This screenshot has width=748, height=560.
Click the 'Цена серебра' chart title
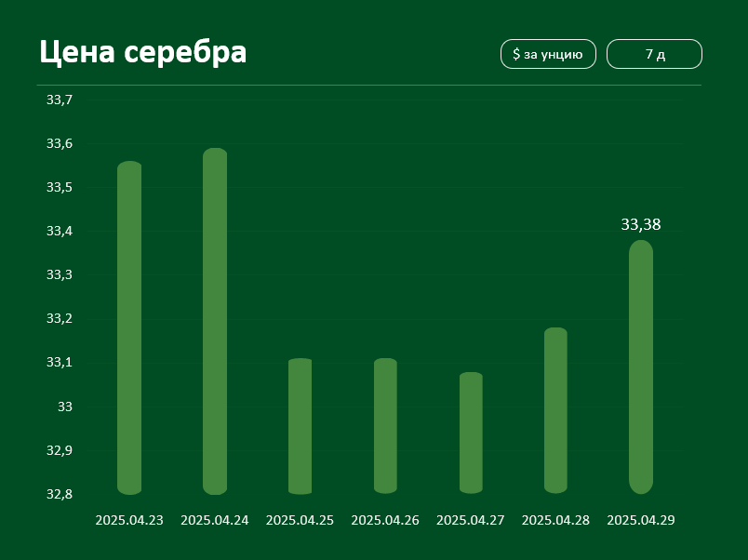coord(143,52)
